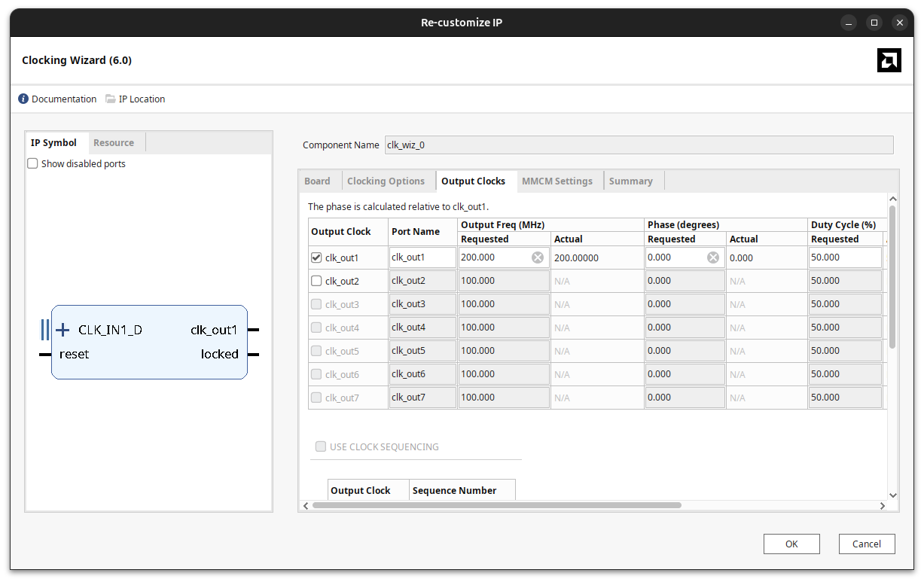The width and height of the screenshot is (924, 582).
Task: Expand the CLK_IN1_D plus icon
Action: [63, 330]
